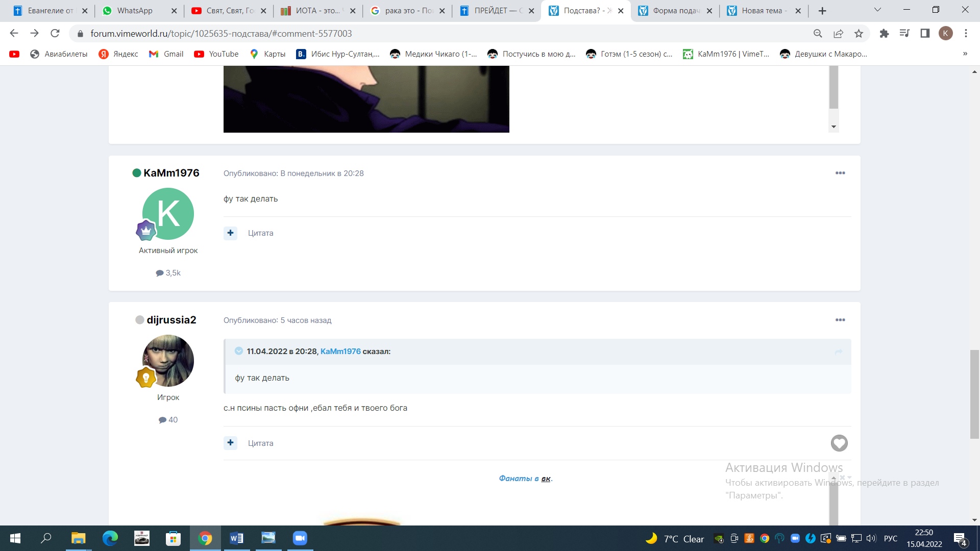The width and height of the screenshot is (980, 551).
Task: Click the 'Цитата' link under KaMm1976's post
Action: pos(260,233)
